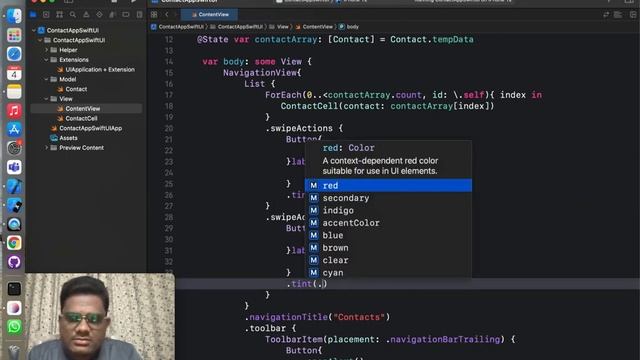Open Music app in the Dock

(14, 111)
